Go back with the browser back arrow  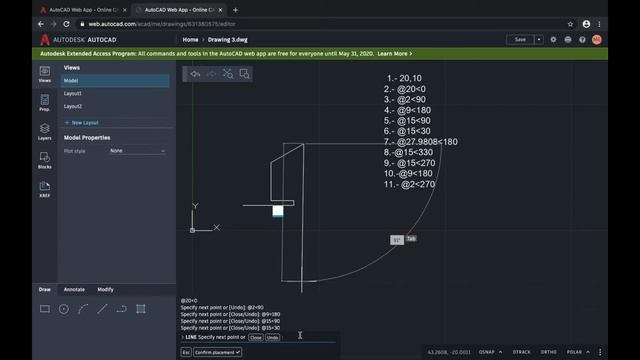(41, 24)
